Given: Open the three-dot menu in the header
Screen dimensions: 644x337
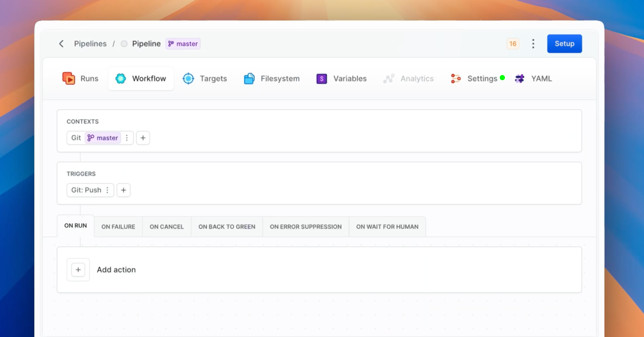Looking at the screenshot, I should 533,43.
